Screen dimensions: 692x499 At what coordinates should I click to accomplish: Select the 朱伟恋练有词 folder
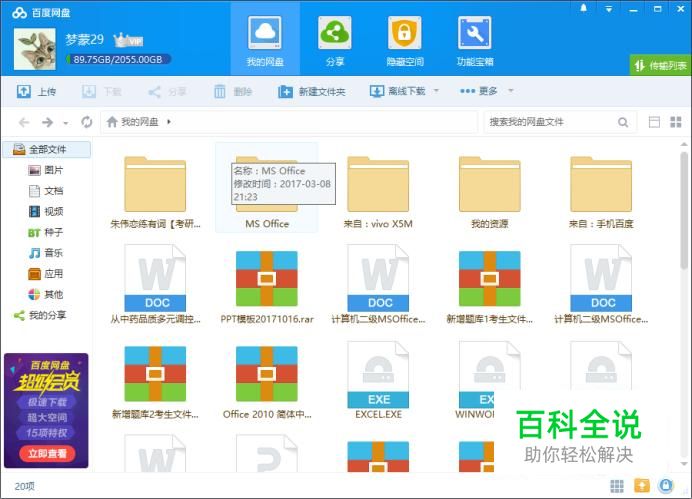(x=155, y=192)
